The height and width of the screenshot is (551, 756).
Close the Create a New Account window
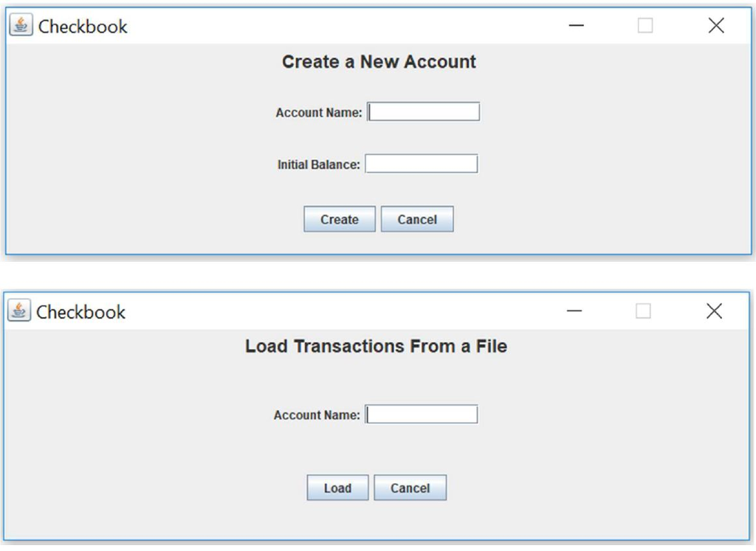tap(716, 26)
